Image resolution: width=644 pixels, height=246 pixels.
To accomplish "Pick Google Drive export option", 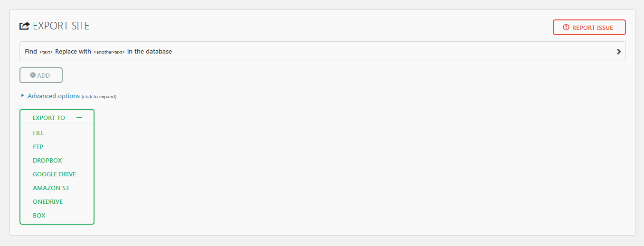I will [54, 174].
